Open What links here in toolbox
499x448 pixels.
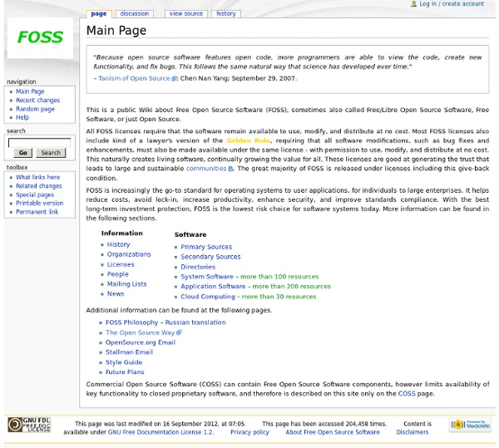click(38, 177)
